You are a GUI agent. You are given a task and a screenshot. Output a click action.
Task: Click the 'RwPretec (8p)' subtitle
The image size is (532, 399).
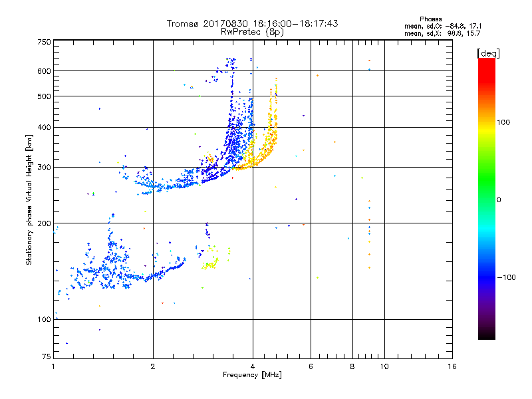tap(253, 32)
